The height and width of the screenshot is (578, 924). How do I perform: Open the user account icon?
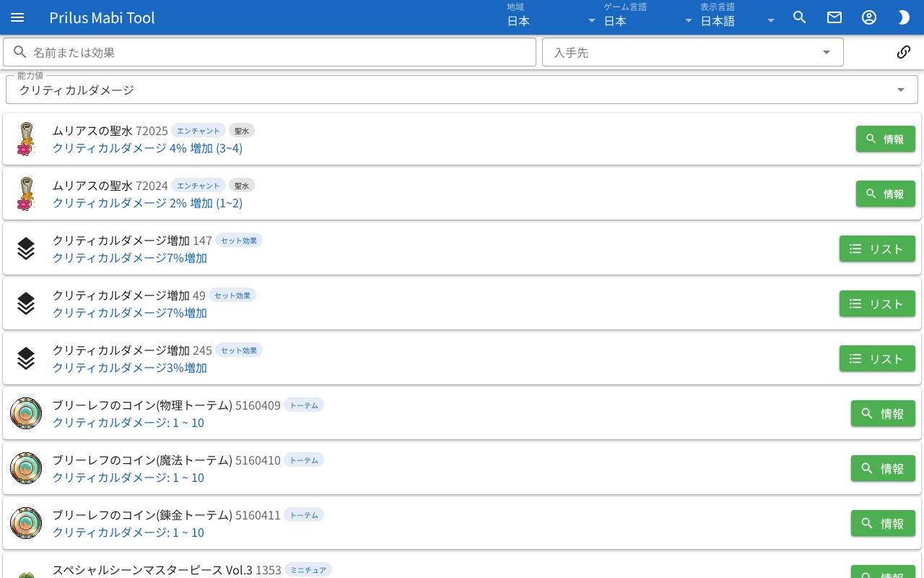(869, 17)
